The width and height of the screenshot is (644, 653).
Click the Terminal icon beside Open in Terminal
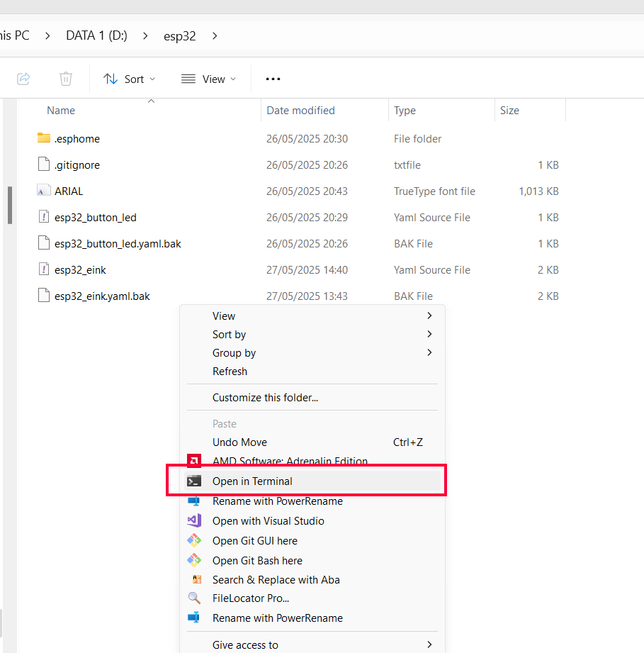tap(194, 481)
